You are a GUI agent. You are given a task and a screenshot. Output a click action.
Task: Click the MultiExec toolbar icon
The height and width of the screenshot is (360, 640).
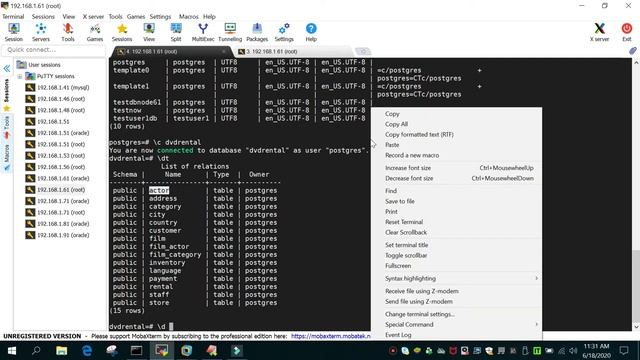tap(203, 32)
